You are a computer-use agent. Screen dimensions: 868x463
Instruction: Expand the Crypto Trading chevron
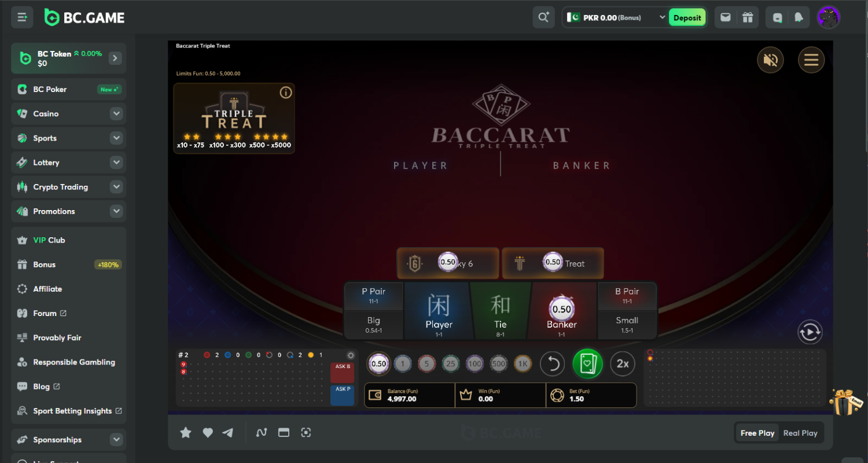point(117,186)
